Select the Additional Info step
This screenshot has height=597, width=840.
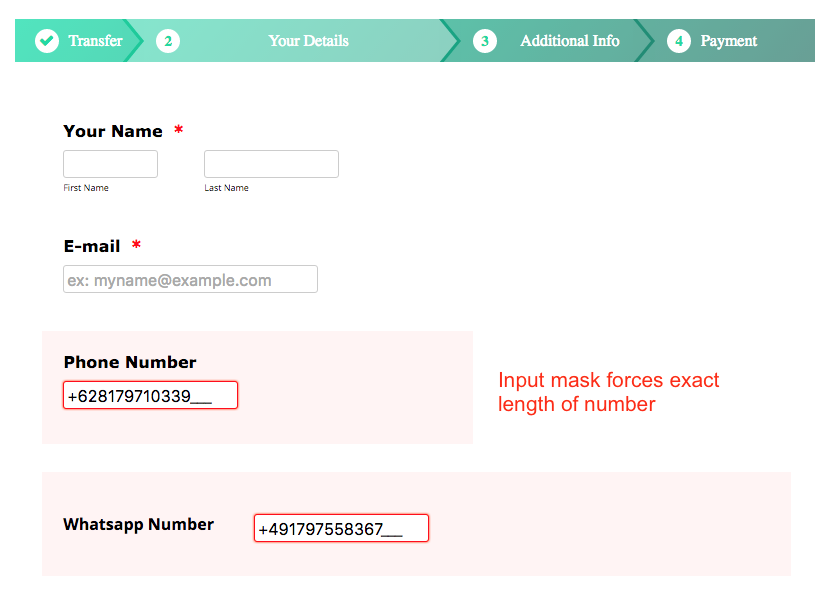(x=569, y=41)
